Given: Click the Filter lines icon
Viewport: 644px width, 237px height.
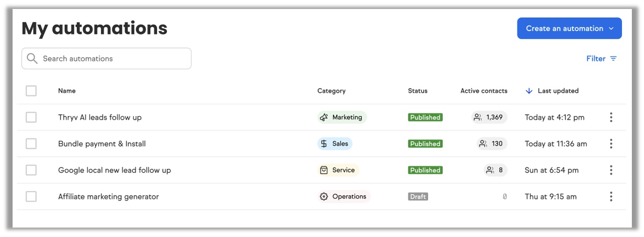Looking at the screenshot, I should 613,59.
